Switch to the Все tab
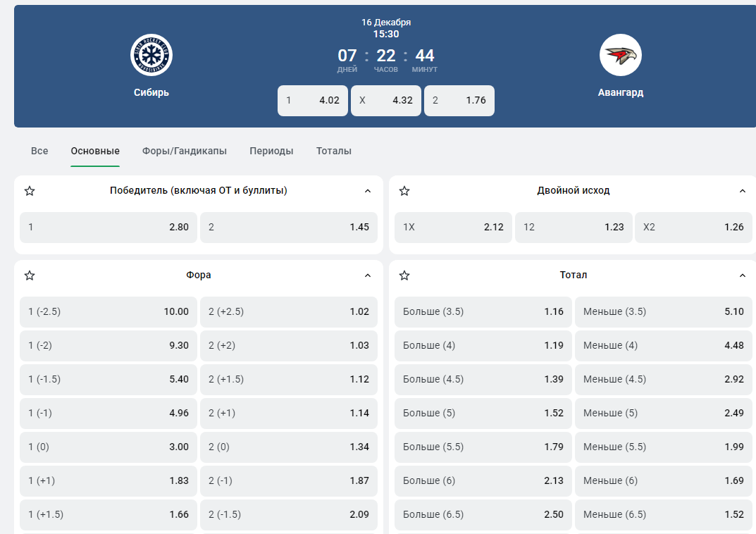The width and height of the screenshot is (756, 534). [39, 151]
